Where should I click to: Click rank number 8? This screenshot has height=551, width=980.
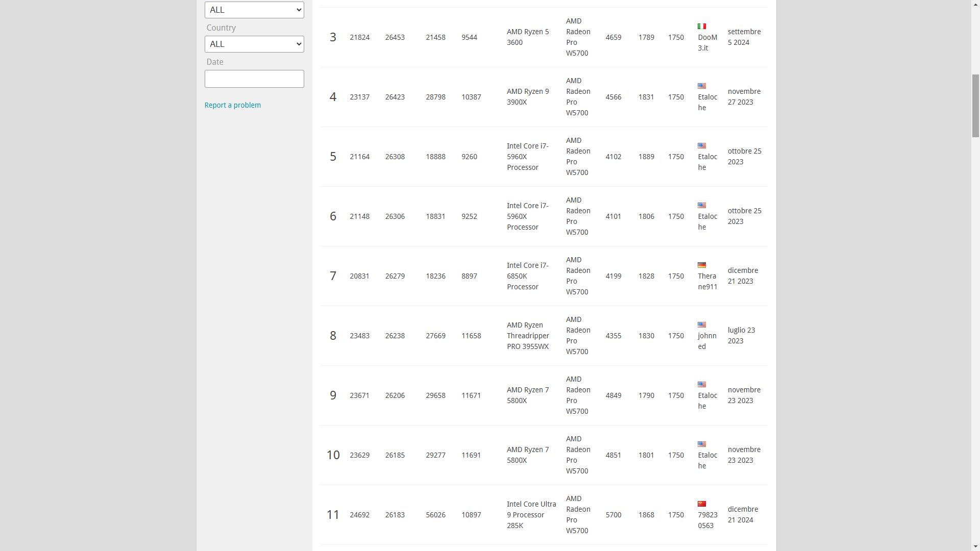click(x=333, y=336)
